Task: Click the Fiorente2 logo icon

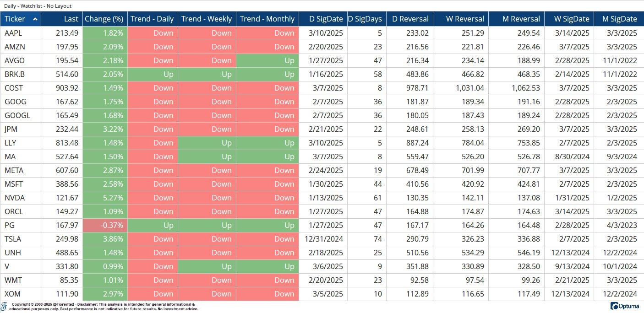Action: (4, 306)
